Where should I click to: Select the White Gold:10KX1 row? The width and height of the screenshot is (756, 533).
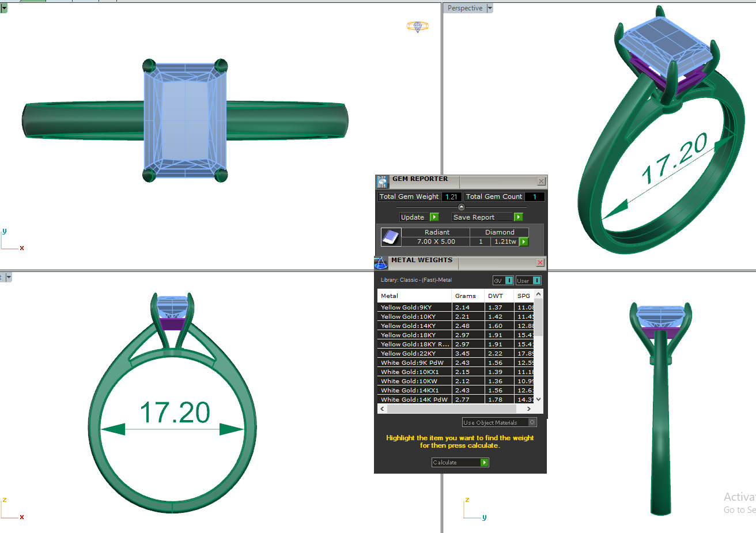(456, 372)
